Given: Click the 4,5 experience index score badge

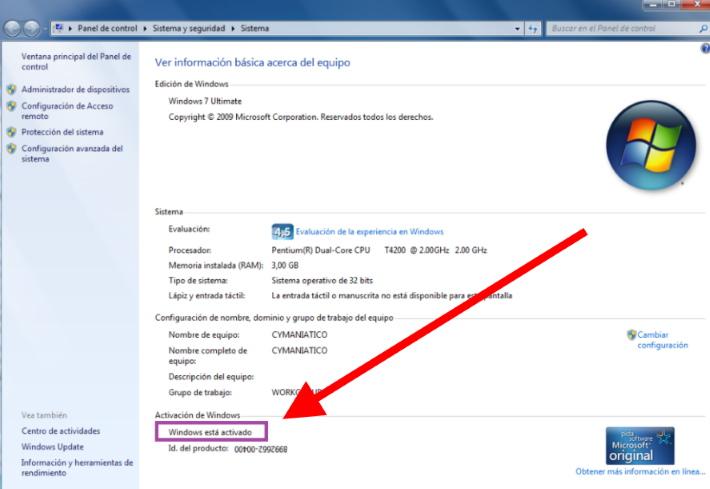Looking at the screenshot, I should coord(283,232).
